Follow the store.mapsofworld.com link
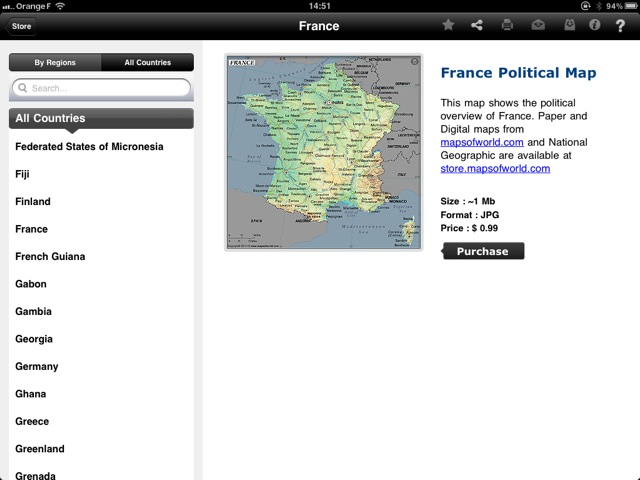This screenshot has height=480, width=640. pos(495,168)
